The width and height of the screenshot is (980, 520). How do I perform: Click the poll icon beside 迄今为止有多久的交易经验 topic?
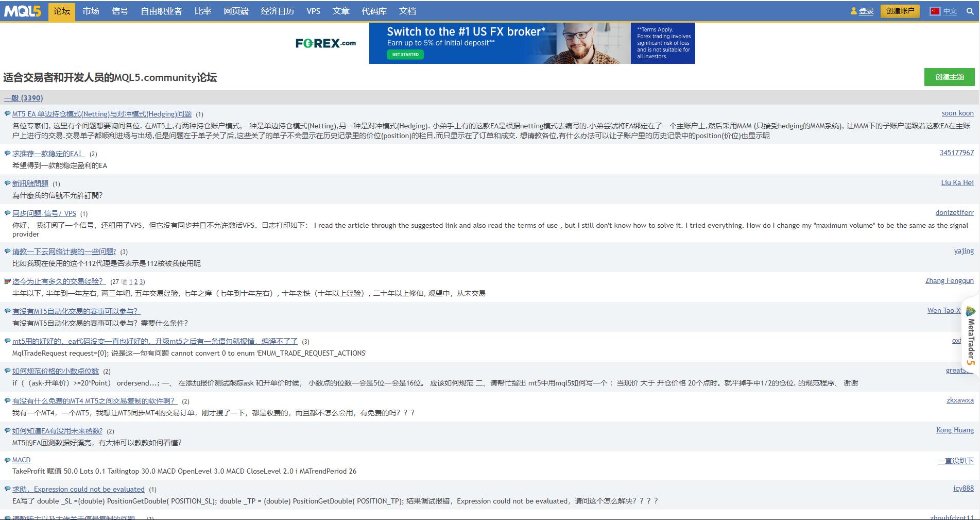tap(7, 281)
